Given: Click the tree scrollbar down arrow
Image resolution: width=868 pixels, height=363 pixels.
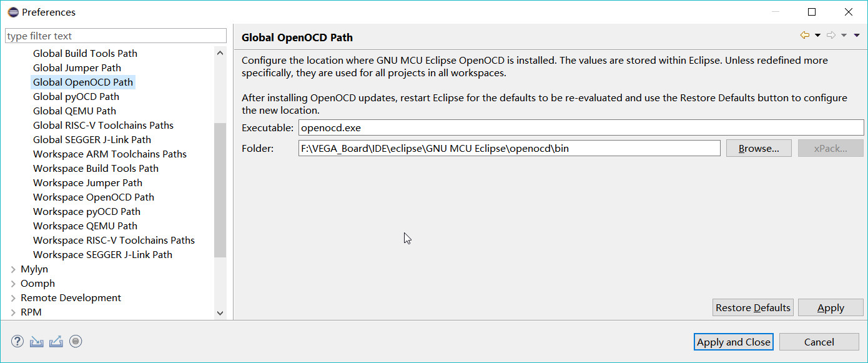Looking at the screenshot, I should click(x=220, y=312).
